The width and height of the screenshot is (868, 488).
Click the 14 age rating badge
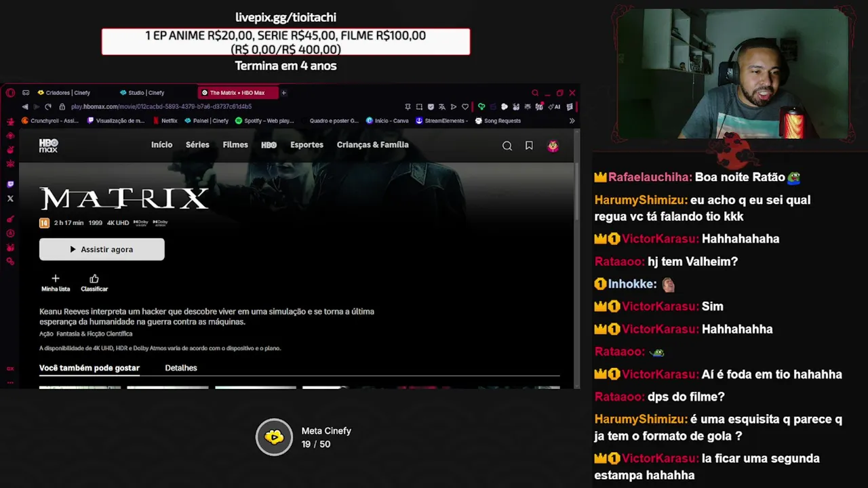coord(44,223)
